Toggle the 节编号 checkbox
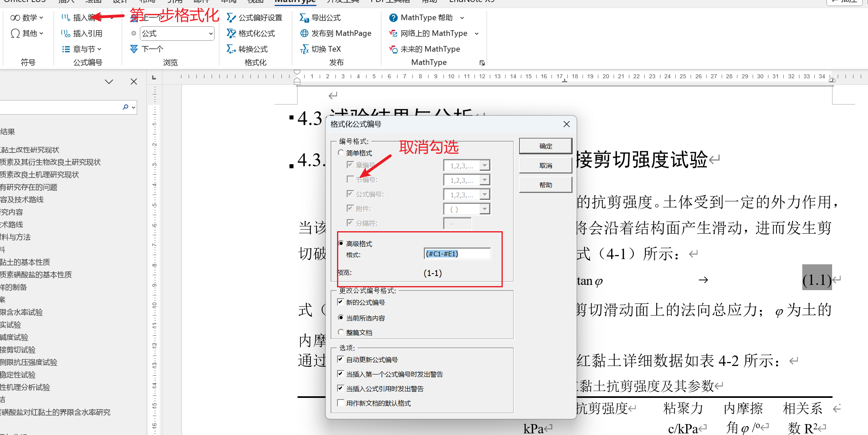868x435 pixels. click(350, 179)
